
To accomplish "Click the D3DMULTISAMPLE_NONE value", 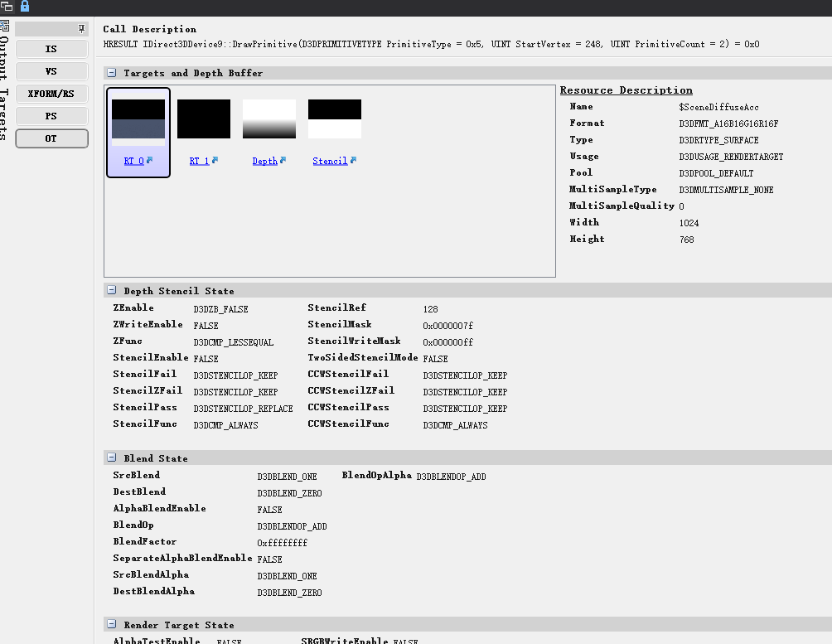I will (x=726, y=190).
